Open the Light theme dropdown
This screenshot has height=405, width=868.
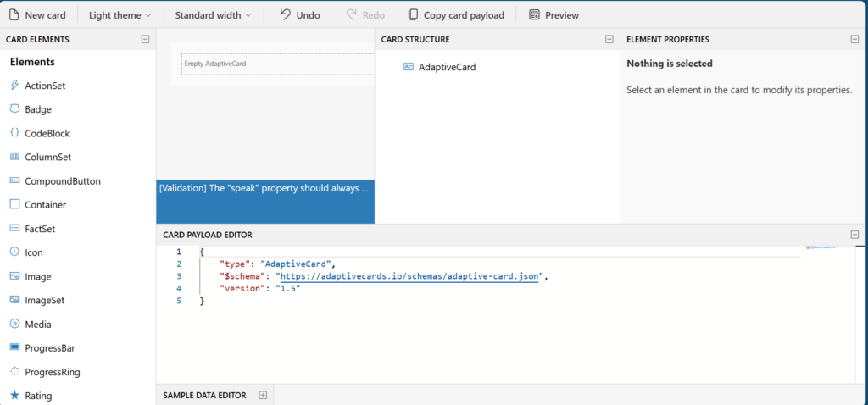[x=120, y=15]
